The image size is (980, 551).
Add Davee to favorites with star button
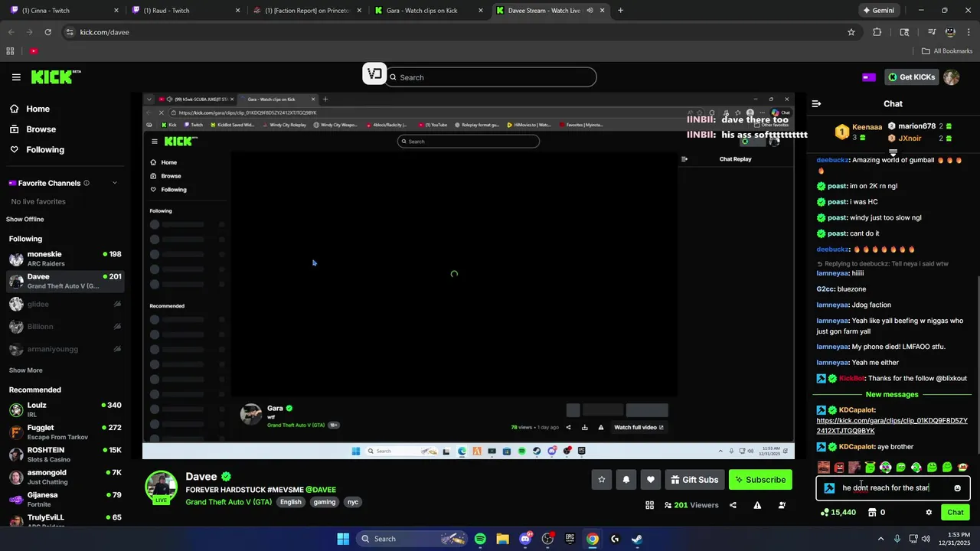point(602,480)
